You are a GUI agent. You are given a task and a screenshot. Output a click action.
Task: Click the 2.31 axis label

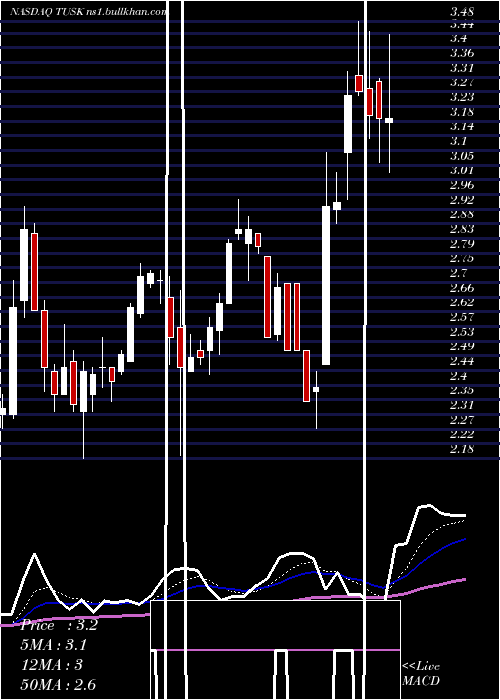pyautogui.click(x=462, y=405)
